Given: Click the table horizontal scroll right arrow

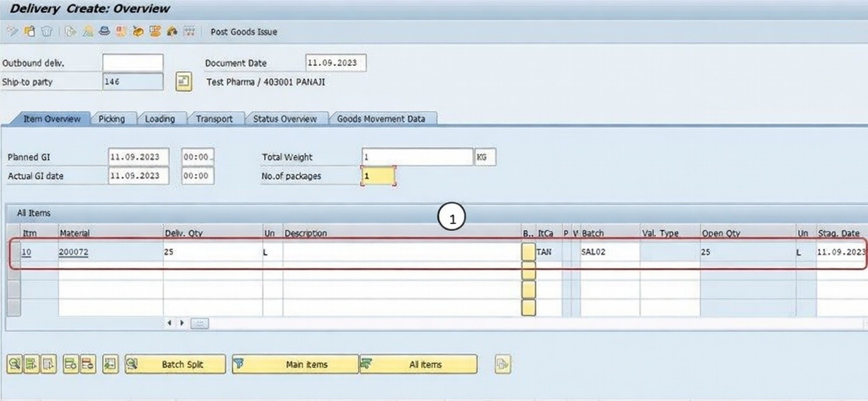Looking at the screenshot, I should tap(182, 323).
